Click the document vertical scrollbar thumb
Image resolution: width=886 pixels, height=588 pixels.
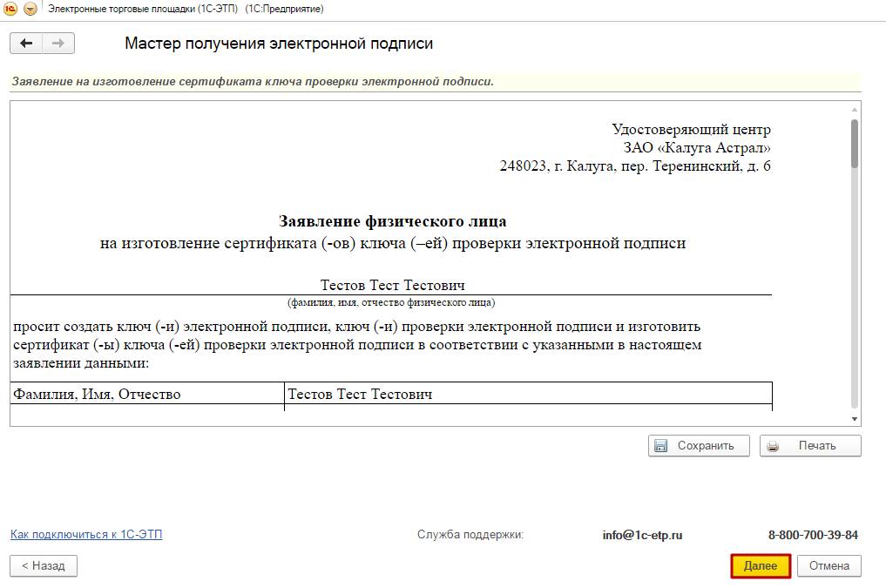click(855, 144)
